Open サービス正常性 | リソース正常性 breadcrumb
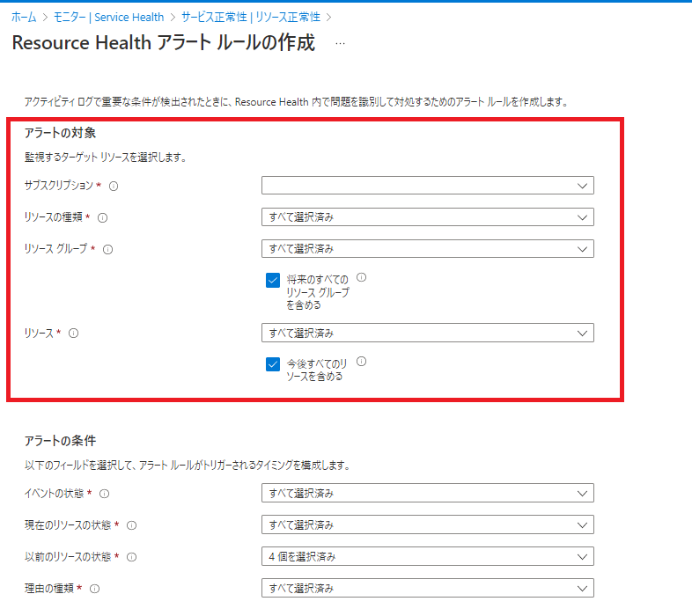The image size is (692, 616). pos(251,18)
